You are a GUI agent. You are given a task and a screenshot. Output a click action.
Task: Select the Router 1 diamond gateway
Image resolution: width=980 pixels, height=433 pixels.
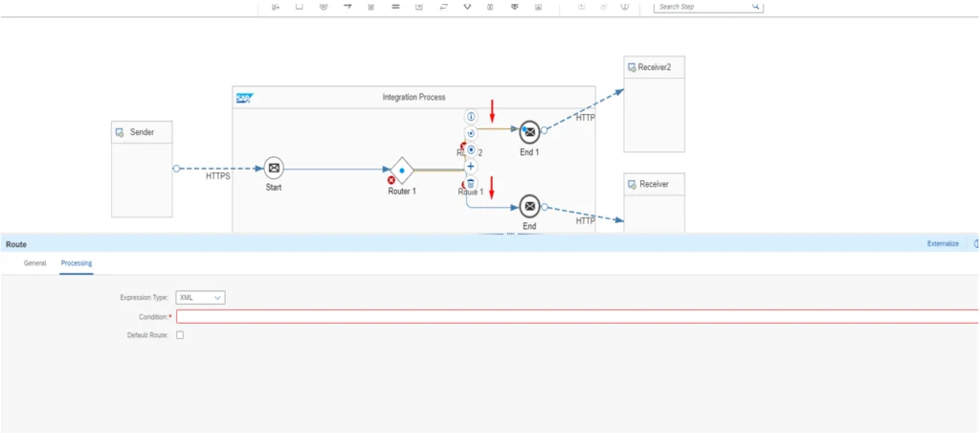click(x=402, y=170)
